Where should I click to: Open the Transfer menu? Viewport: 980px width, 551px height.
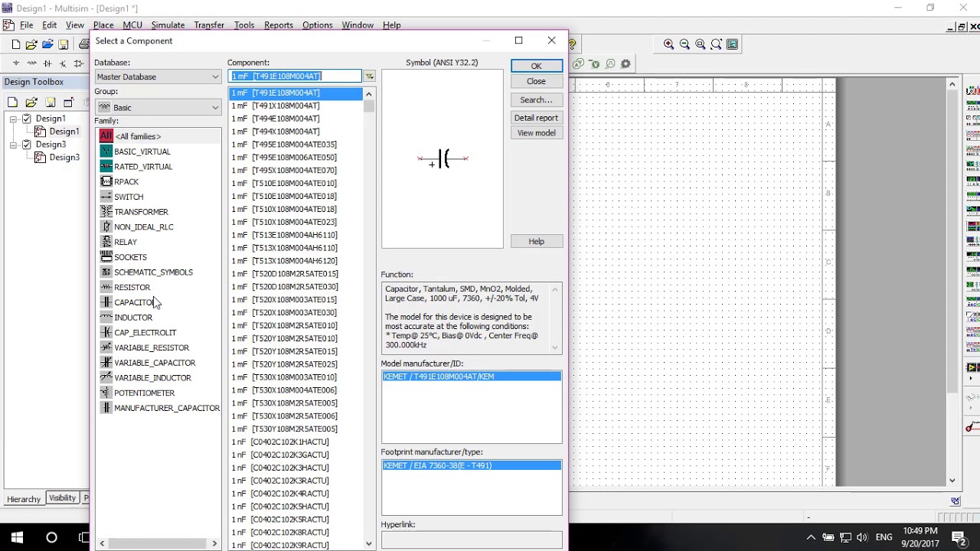209,25
